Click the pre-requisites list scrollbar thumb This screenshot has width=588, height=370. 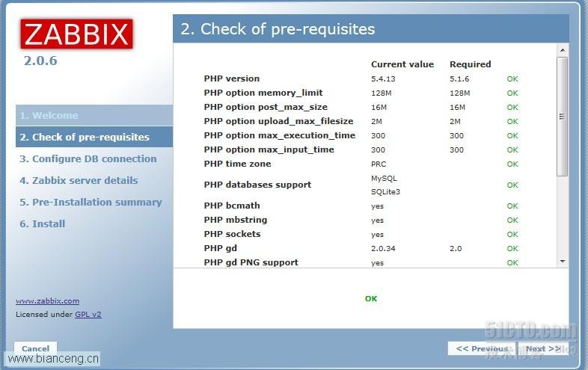[562, 116]
